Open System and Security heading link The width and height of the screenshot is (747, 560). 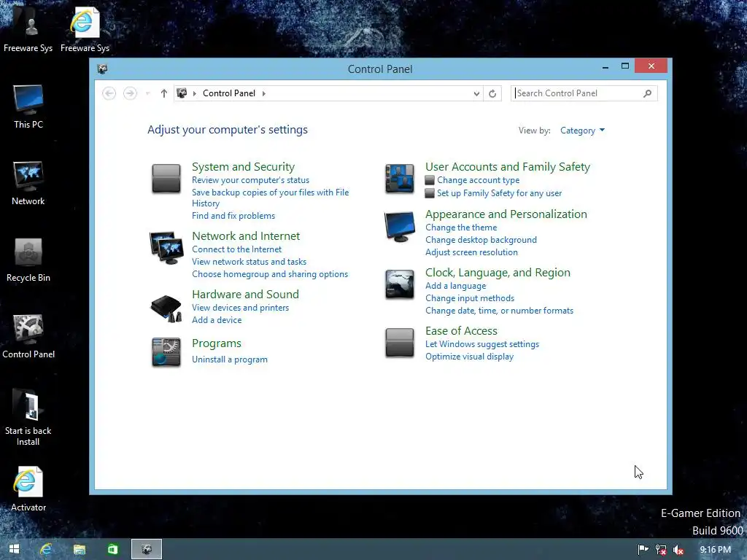point(243,167)
